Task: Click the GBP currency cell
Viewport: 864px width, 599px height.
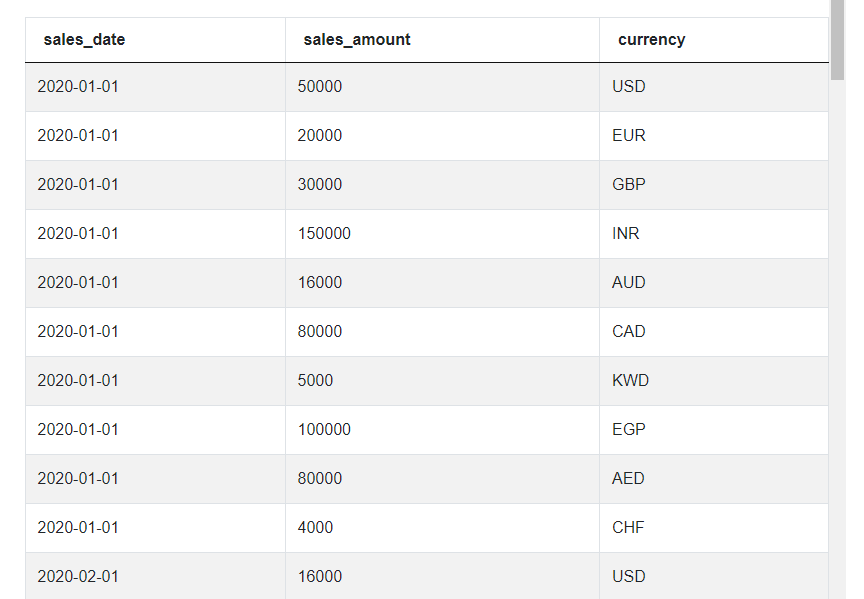Action: click(x=714, y=185)
